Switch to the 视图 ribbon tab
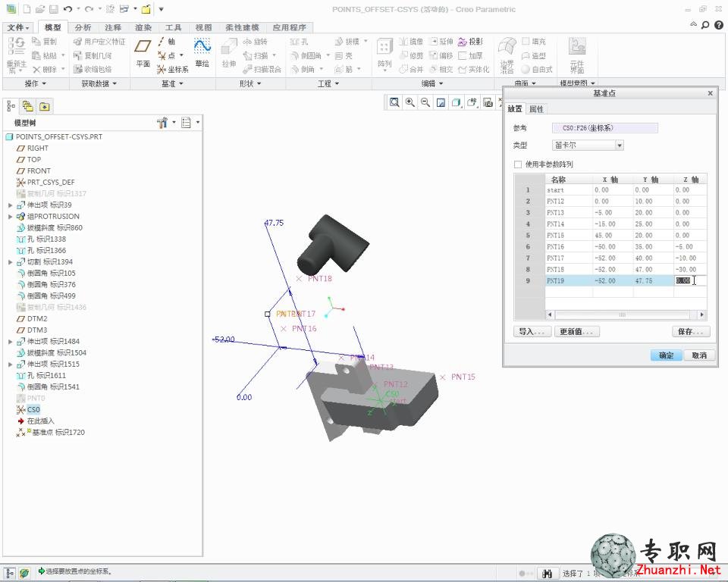The image size is (728, 582). tap(203, 27)
